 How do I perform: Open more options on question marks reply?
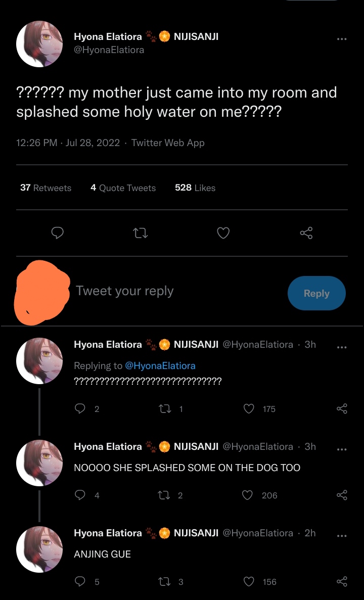(342, 347)
